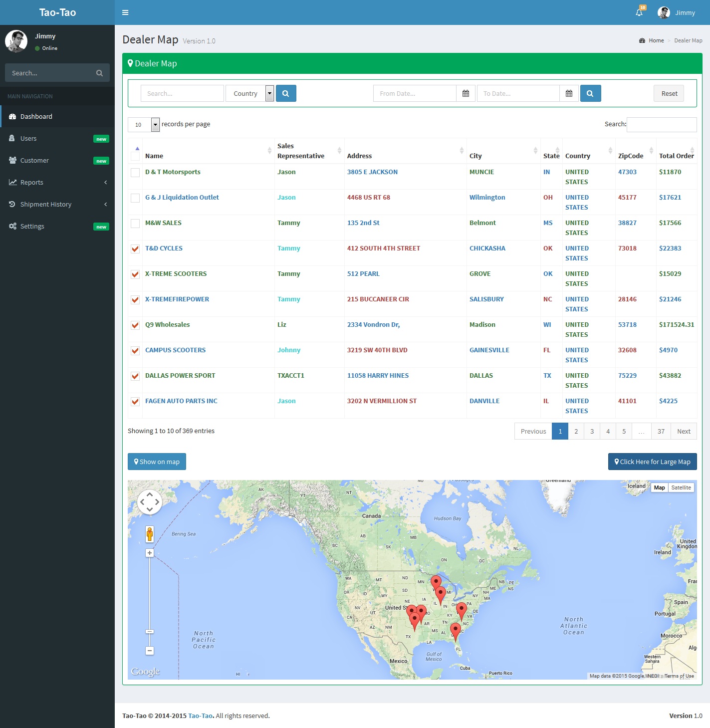Uncheck the FAGEN AUTO PARTS INC checkbox
The height and width of the screenshot is (728, 710).
click(135, 402)
